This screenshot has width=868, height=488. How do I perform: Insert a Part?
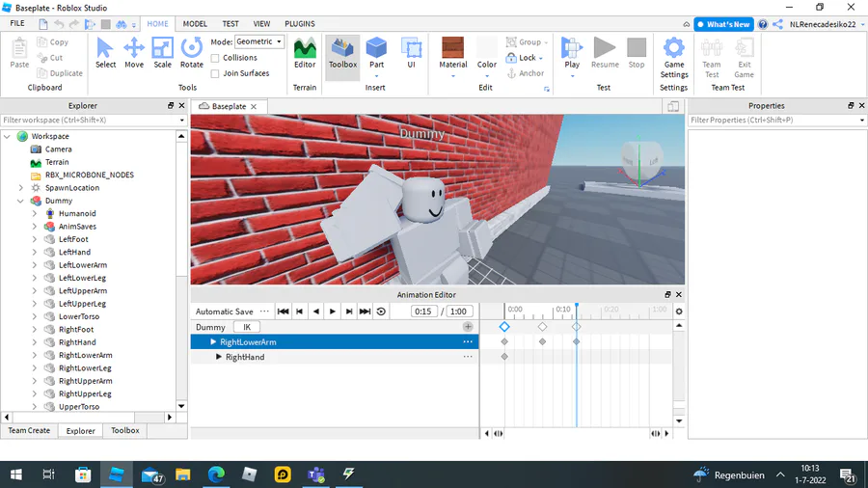(x=376, y=55)
